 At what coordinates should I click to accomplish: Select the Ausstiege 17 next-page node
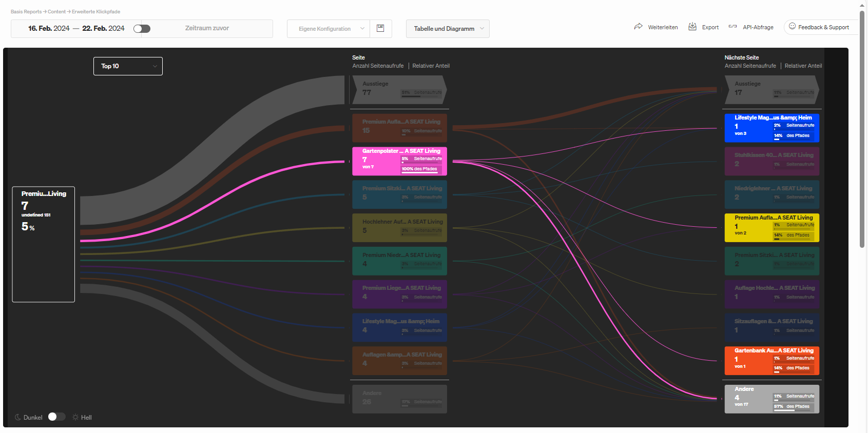click(x=771, y=90)
